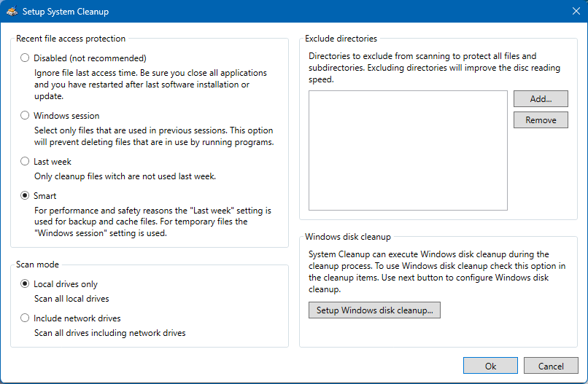Screen dimensions: 588x384
Task: Click 'Directories to exclude from scanning' description
Action: pyautogui.click(x=434, y=68)
